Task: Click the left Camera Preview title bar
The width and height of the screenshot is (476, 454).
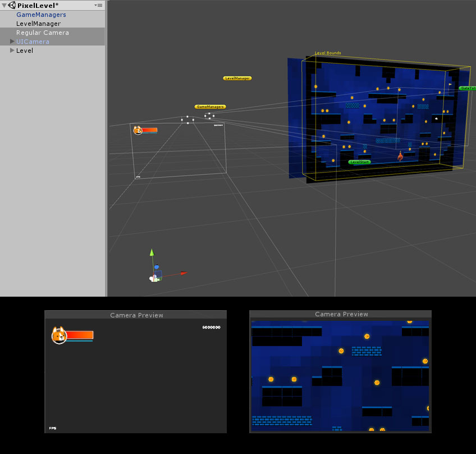Action: [136, 315]
